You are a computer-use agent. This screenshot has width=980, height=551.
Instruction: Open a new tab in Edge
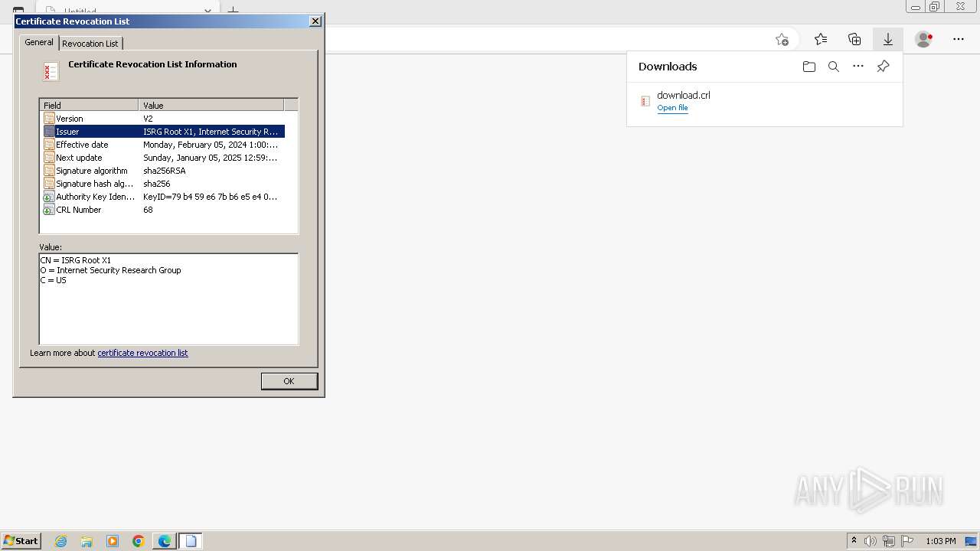234,11
